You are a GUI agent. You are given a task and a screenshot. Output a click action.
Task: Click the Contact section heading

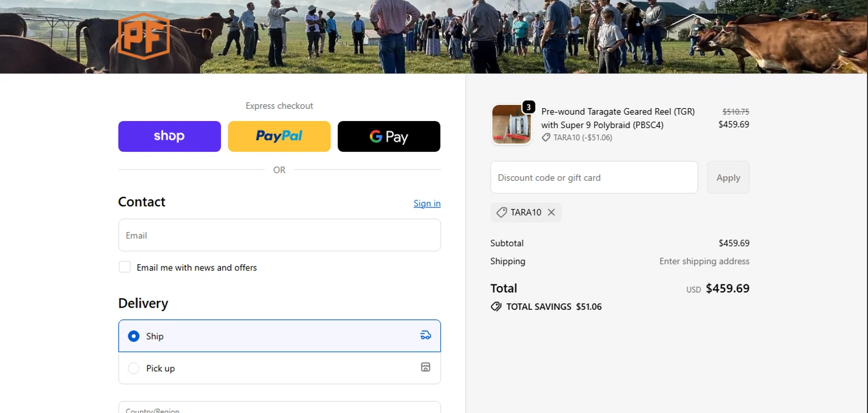pyautogui.click(x=142, y=202)
